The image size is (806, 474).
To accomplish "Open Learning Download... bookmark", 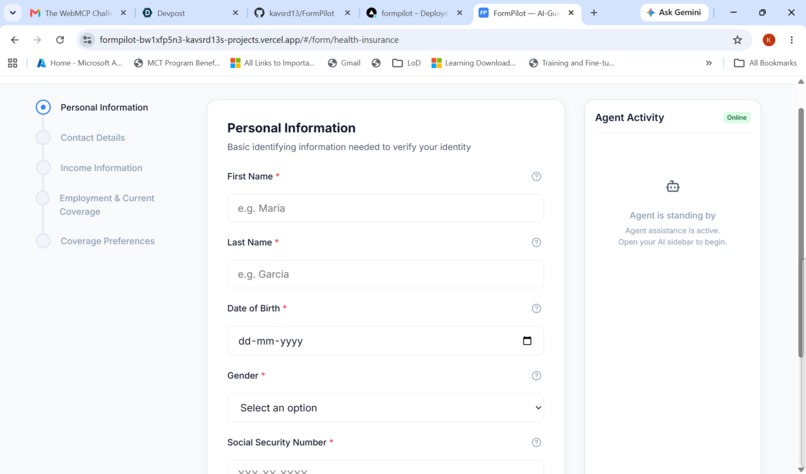I will pyautogui.click(x=473, y=63).
